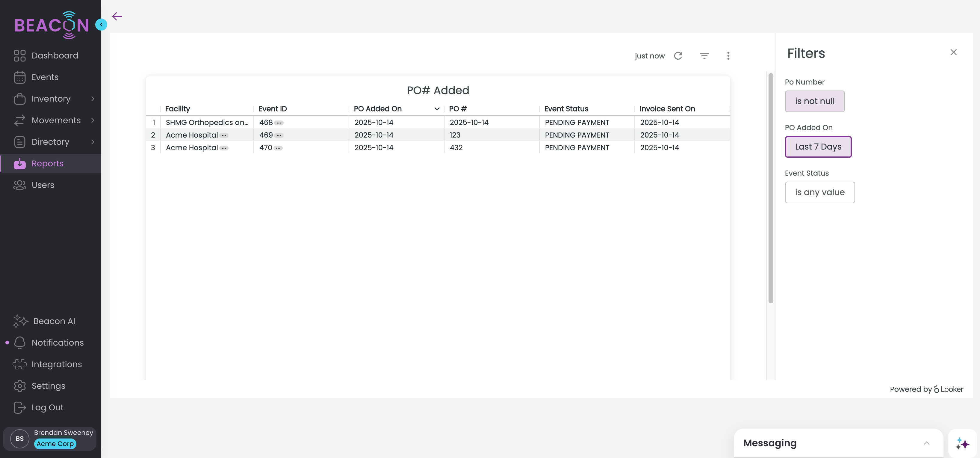Viewport: 980px width, 458px height.
Task: Open Settings gear in sidebar
Action: tap(20, 386)
